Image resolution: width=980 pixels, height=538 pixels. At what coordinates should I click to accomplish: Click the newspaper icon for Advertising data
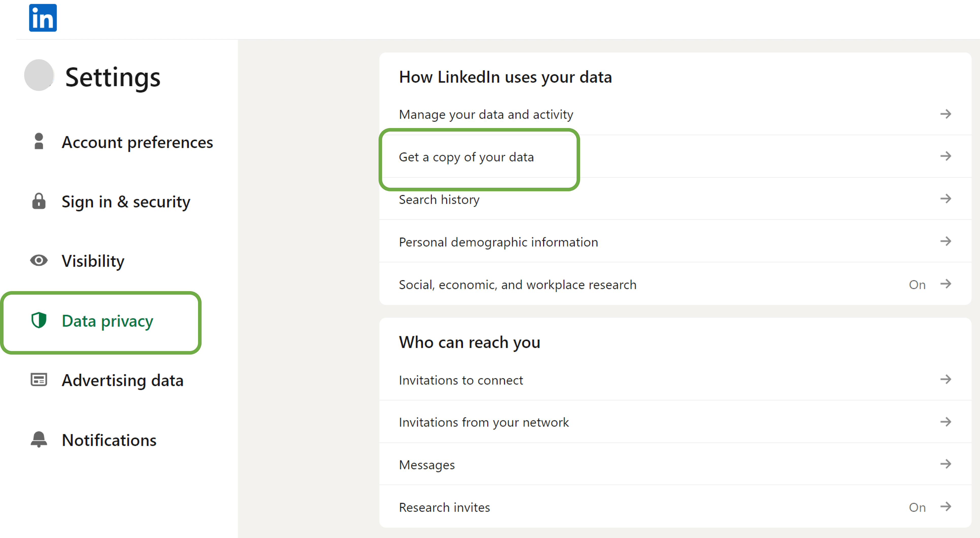coord(39,379)
